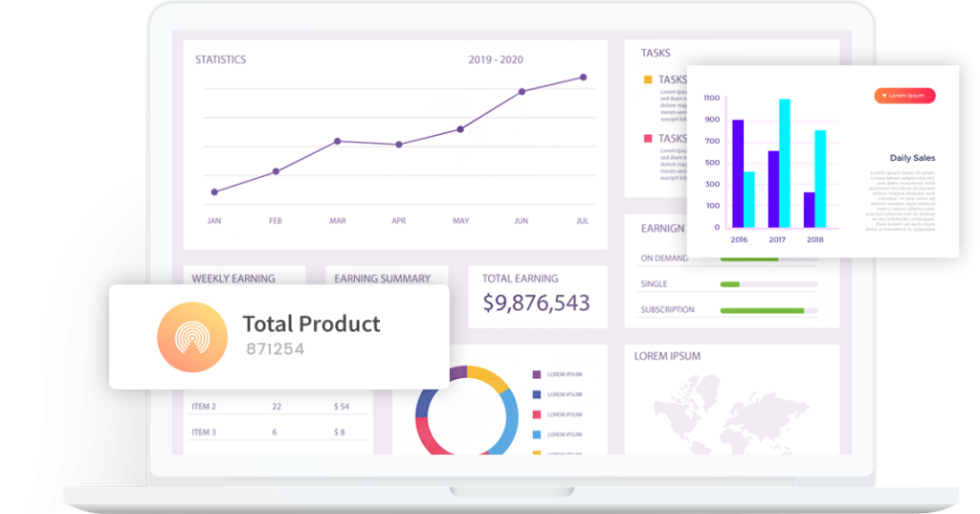Open the Weekly Earning panel header
The height and width of the screenshot is (514, 980).
[234, 279]
